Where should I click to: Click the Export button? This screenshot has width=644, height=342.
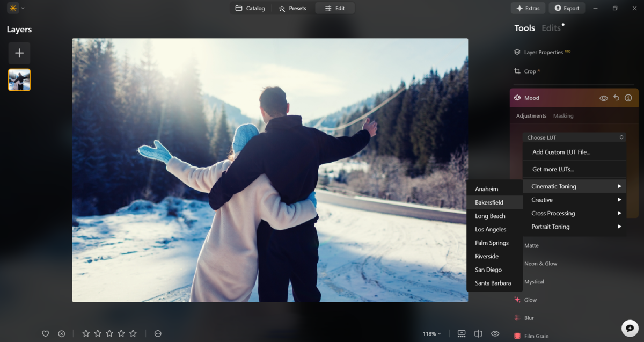tap(567, 8)
